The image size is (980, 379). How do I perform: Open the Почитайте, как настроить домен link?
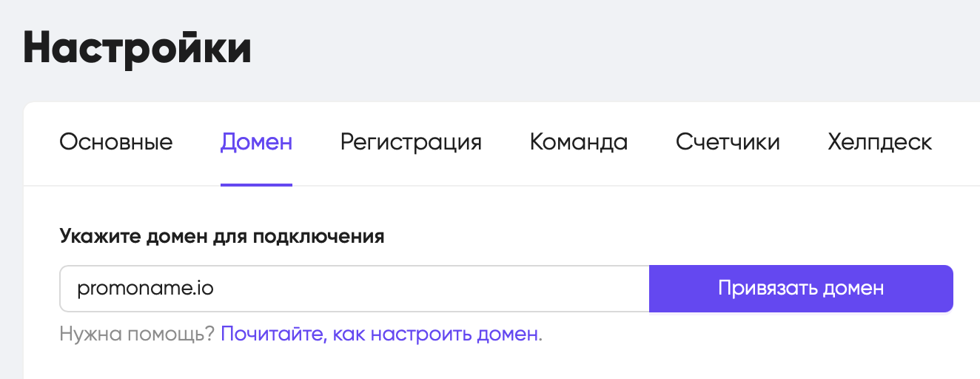[x=380, y=334]
